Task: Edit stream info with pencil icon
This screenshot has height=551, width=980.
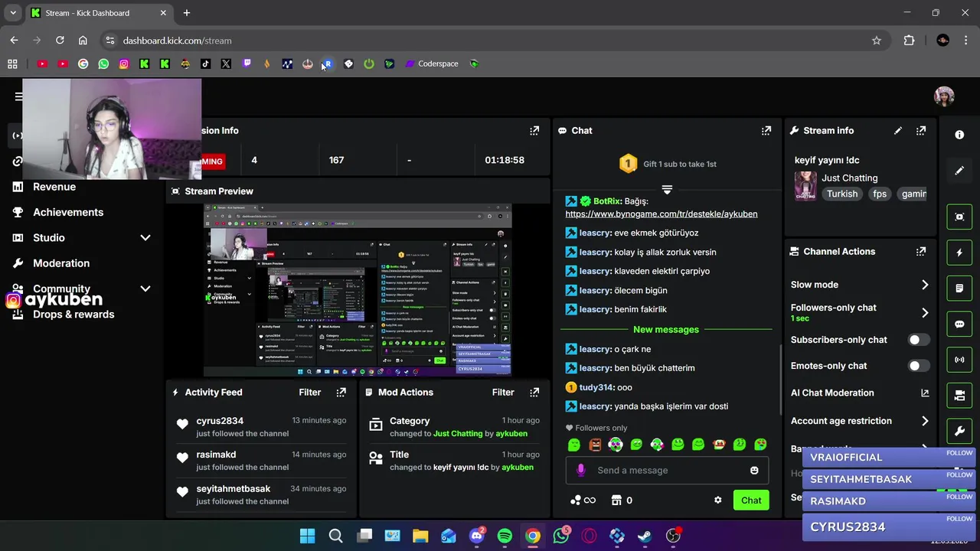Action: tap(898, 131)
